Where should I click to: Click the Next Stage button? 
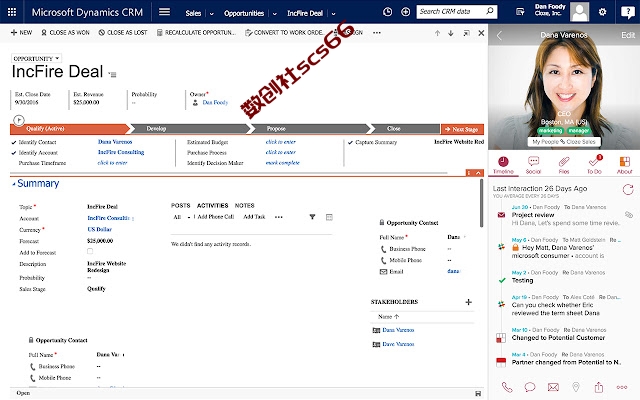click(x=462, y=129)
